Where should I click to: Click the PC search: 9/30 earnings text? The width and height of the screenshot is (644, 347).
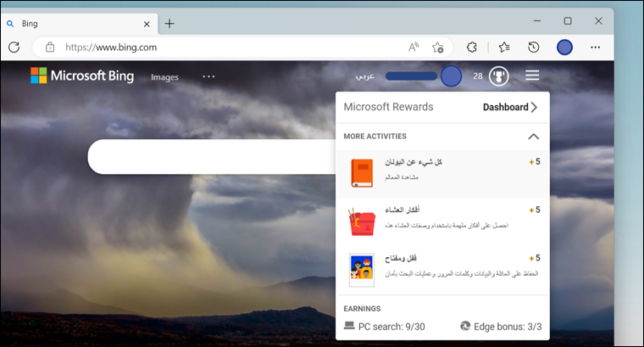[x=391, y=327]
